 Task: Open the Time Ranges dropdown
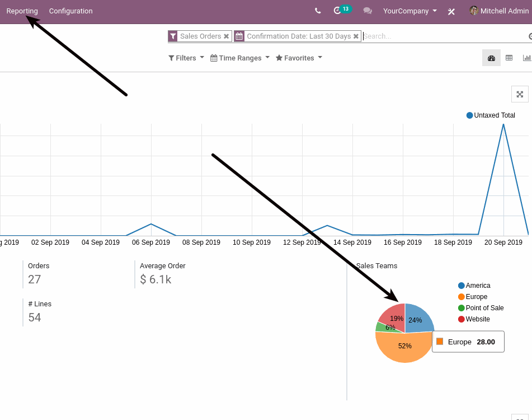point(239,58)
